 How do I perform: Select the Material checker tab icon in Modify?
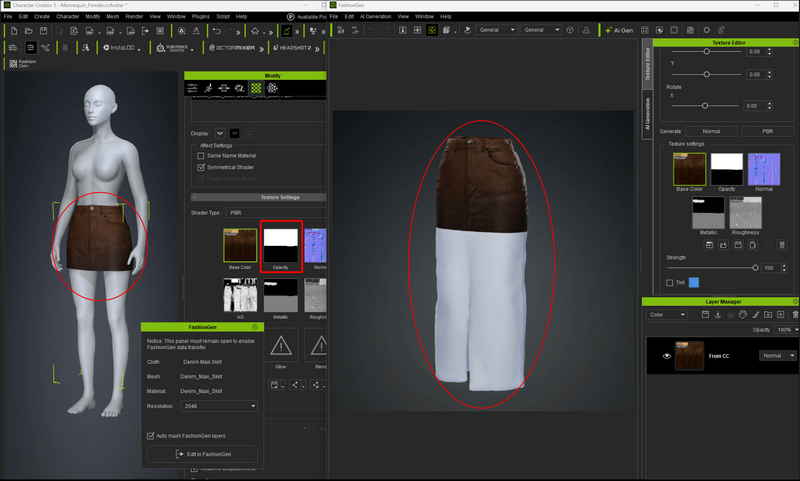pyautogui.click(x=256, y=88)
